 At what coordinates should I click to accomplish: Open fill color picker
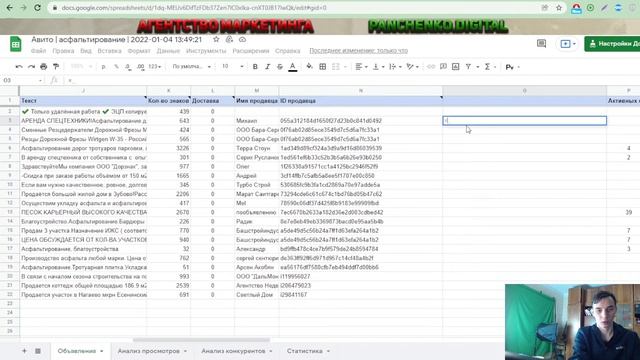[309, 67]
